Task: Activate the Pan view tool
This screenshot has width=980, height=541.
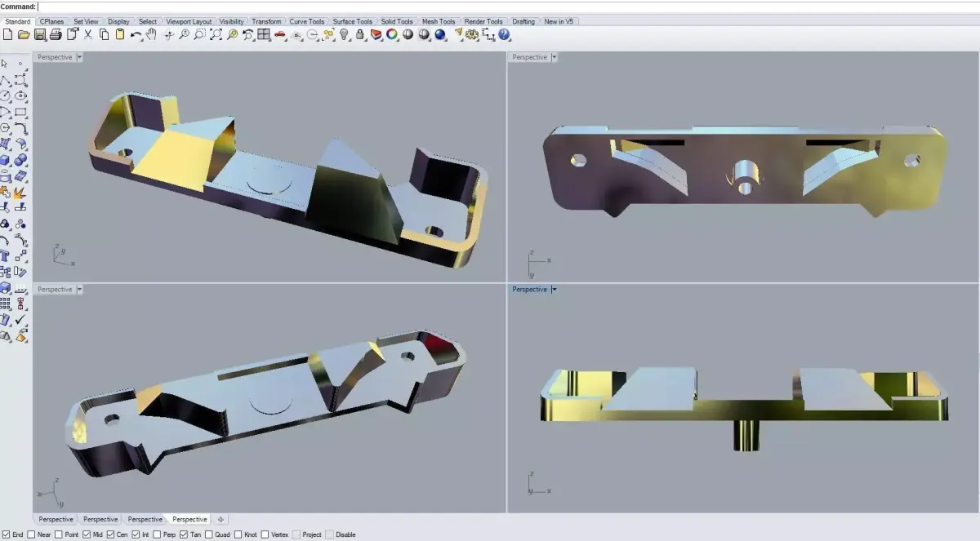Action: point(150,34)
